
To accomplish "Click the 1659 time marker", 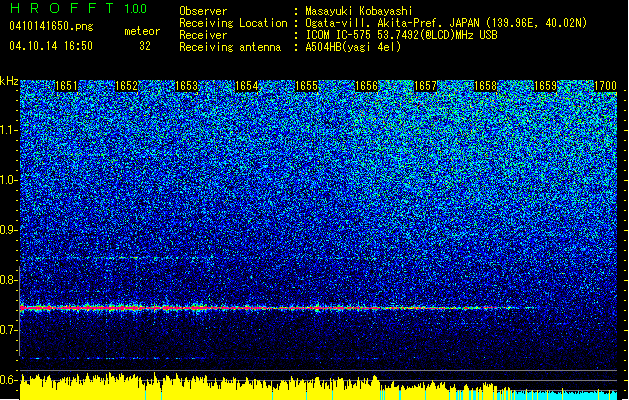I will point(546,86).
